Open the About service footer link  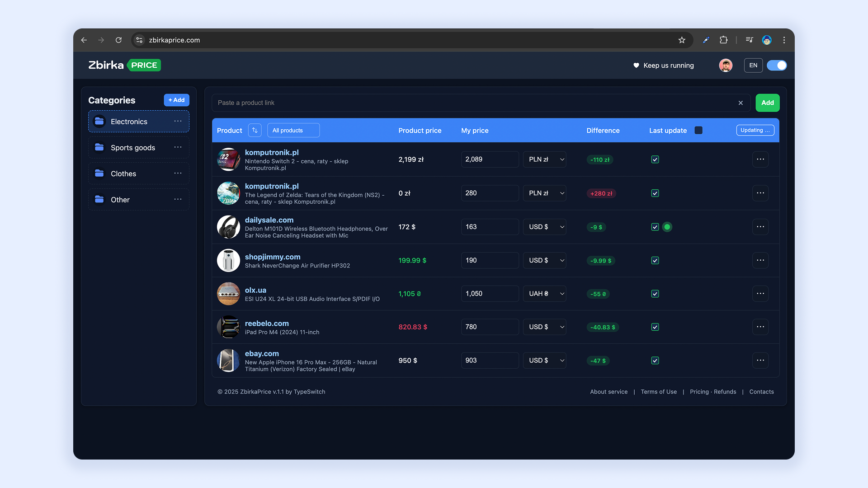tap(609, 392)
